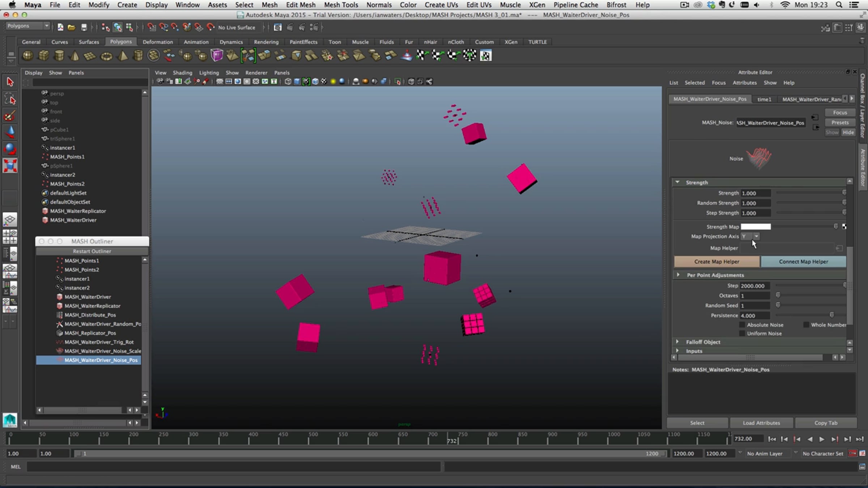Open macOS Spotlight search
Screen dimensions: 868x488
point(839,5)
